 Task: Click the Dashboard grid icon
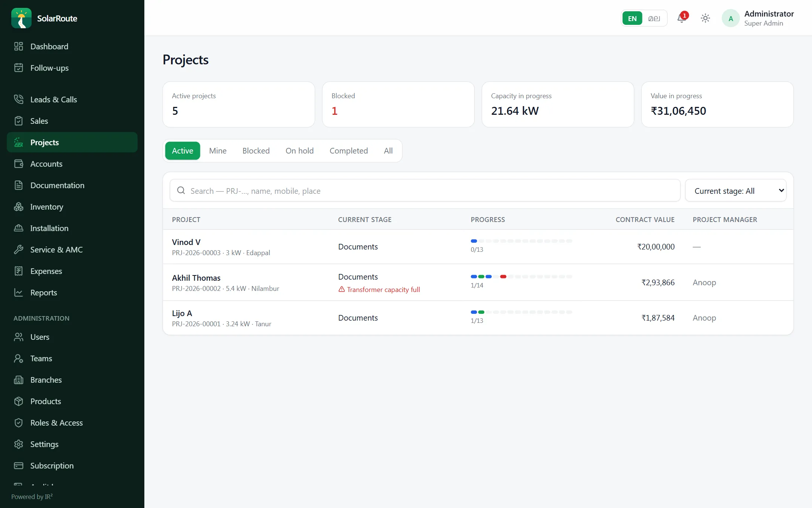(x=18, y=46)
